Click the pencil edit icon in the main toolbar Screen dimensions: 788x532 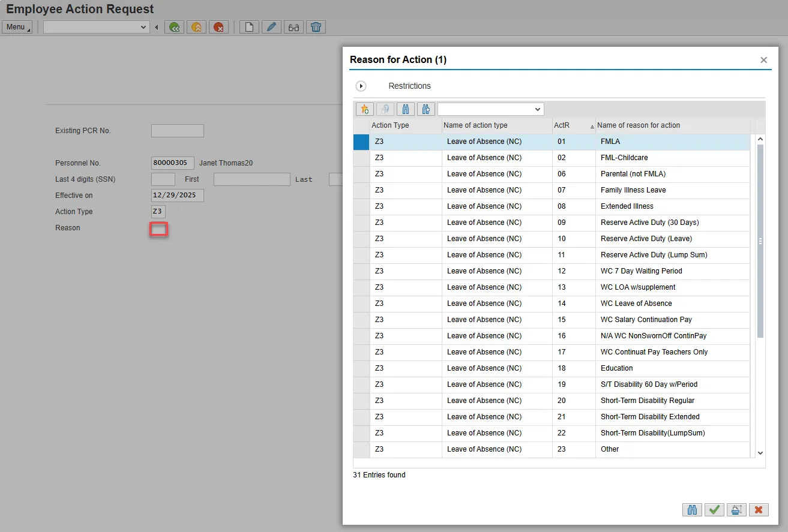pyautogui.click(x=271, y=27)
